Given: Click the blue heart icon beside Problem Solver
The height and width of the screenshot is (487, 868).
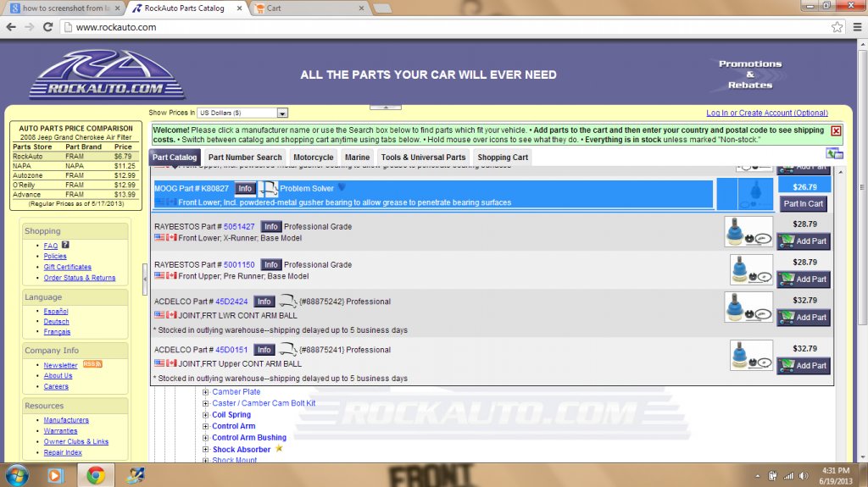Looking at the screenshot, I should click(x=342, y=187).
